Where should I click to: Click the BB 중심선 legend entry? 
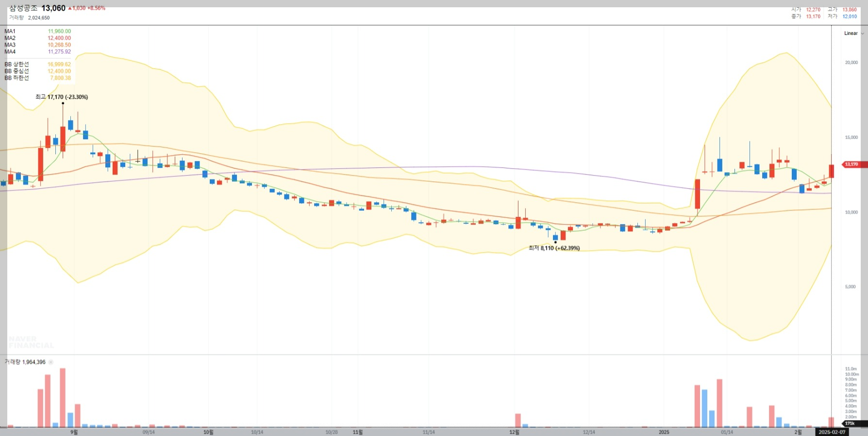tap(17, 71)
